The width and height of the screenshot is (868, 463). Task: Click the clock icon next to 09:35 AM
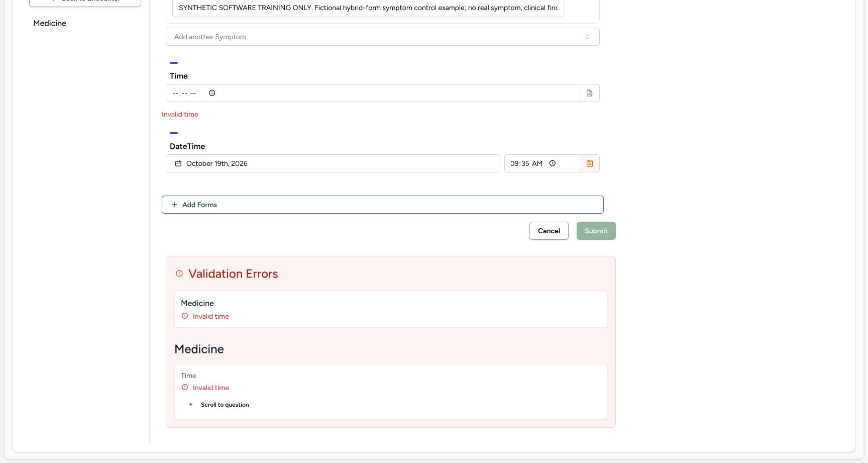click(x=553, y=163)
